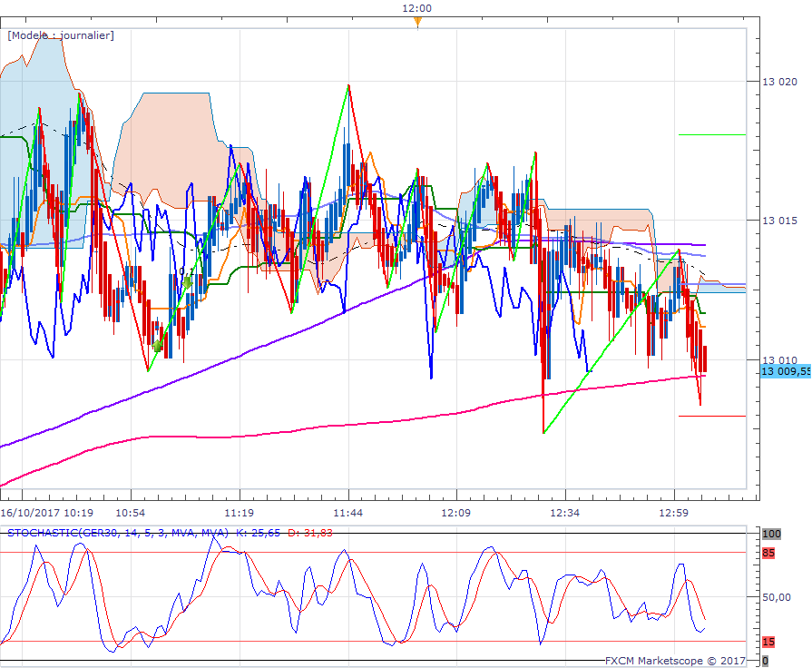
Task: Click the 11:44 time axis label
Action: tap(348, 513)
